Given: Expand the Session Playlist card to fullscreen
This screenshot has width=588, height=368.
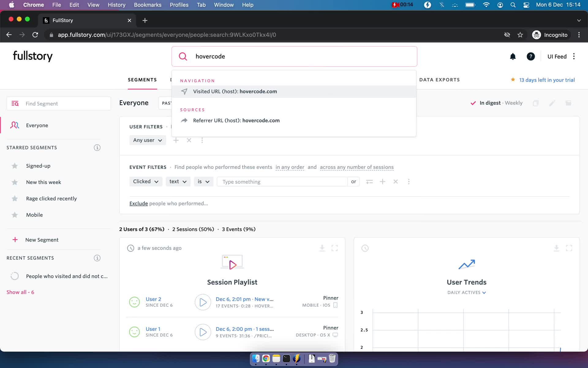Looking at the screenshot, I should (x=335, y=248).
